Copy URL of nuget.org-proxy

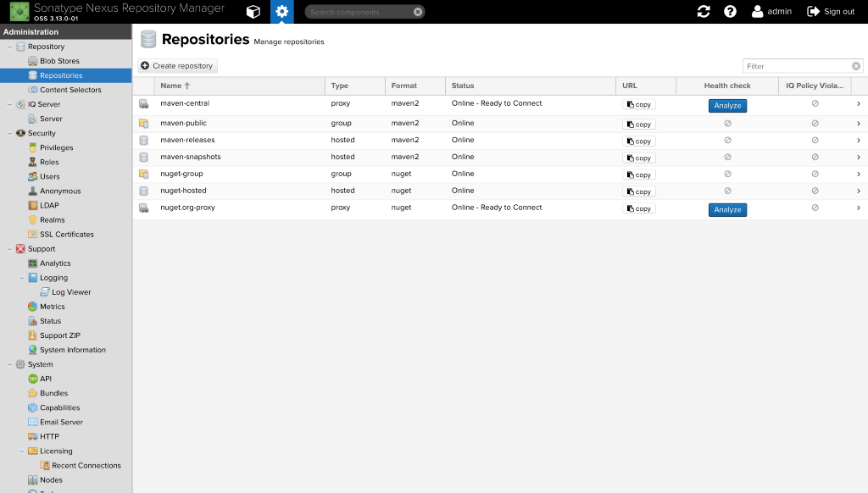tap(639, 208)
